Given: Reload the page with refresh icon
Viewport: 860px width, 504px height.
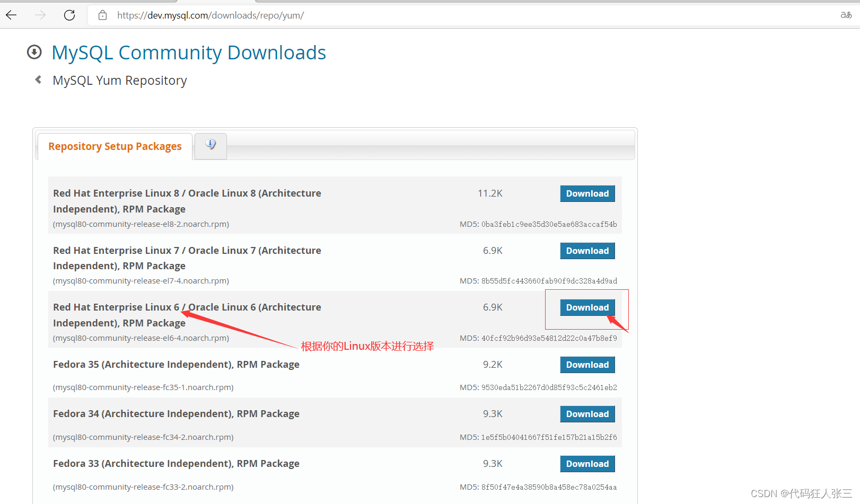Looking at the screenshot, I should (x=69, y=15).
